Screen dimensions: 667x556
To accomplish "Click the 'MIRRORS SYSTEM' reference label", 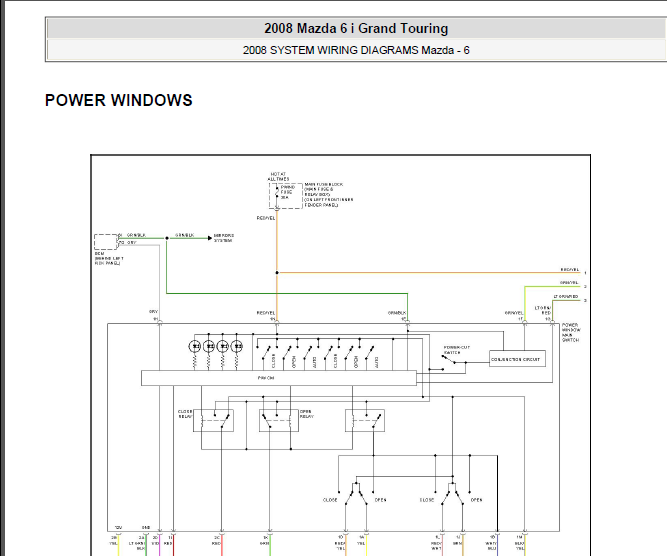I will (x=224, y=238).
